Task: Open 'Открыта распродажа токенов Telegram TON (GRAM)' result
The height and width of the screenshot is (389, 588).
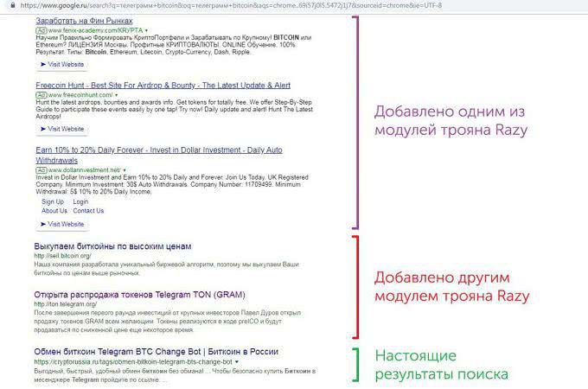Action: tap(139, 295)
